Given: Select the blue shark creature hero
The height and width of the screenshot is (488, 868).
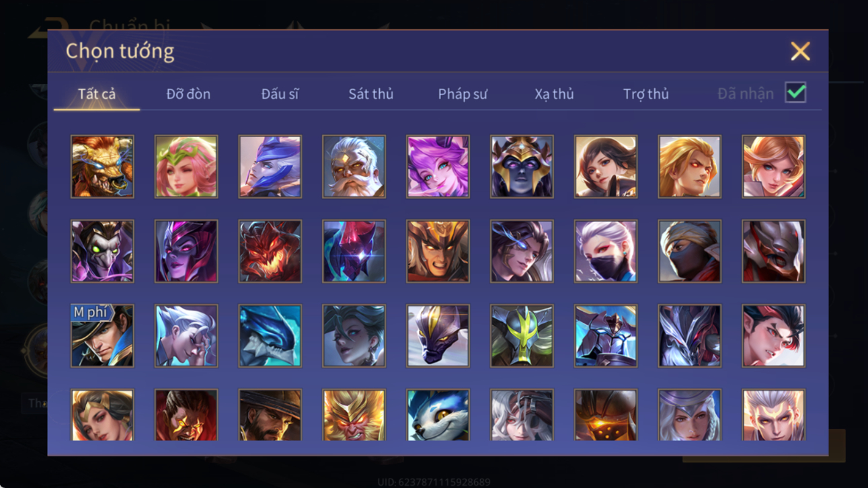Looking at the screenshot, I should pyautogui.click(x=270, y=335).
